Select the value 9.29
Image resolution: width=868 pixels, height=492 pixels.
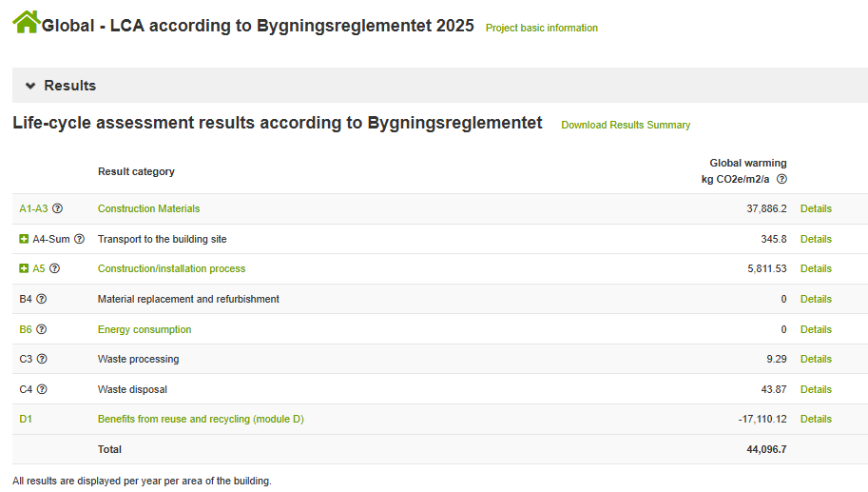pos(776,359)
